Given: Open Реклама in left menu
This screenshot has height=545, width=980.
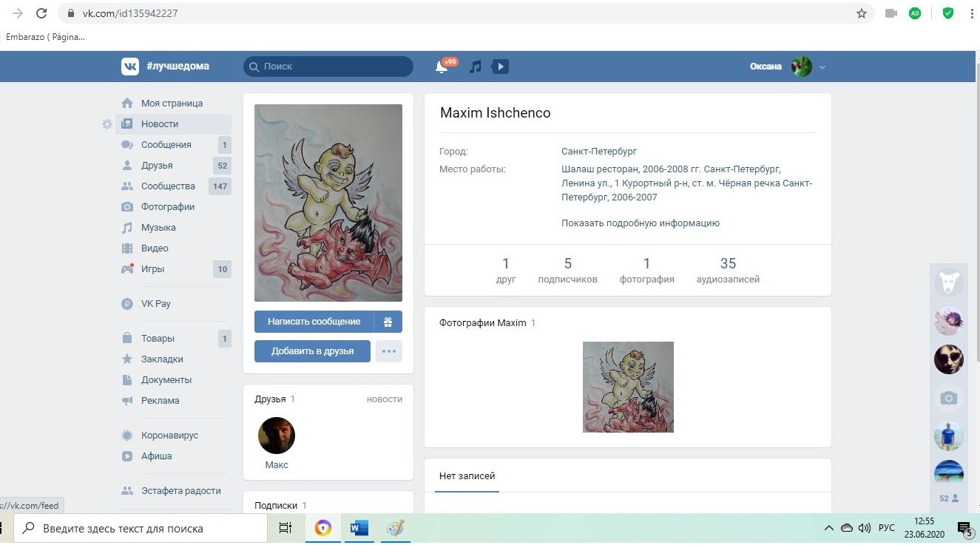Looking at the screenshot, I should (x=175, y=401).
